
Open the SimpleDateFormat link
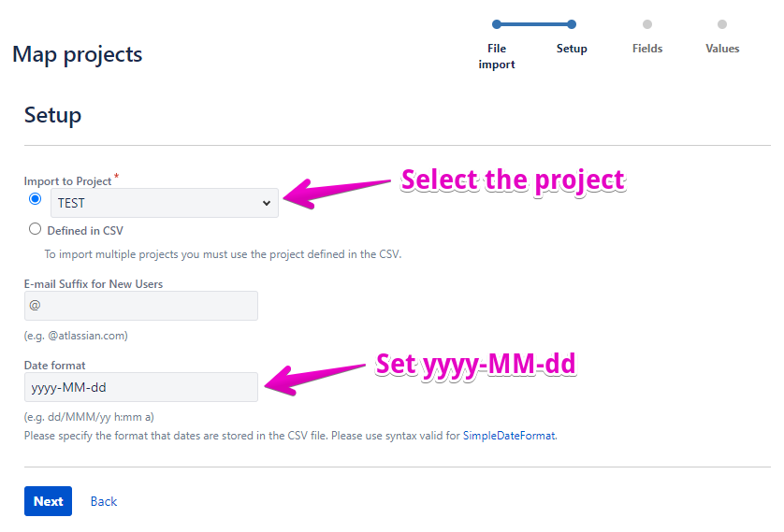pos(509,435)
